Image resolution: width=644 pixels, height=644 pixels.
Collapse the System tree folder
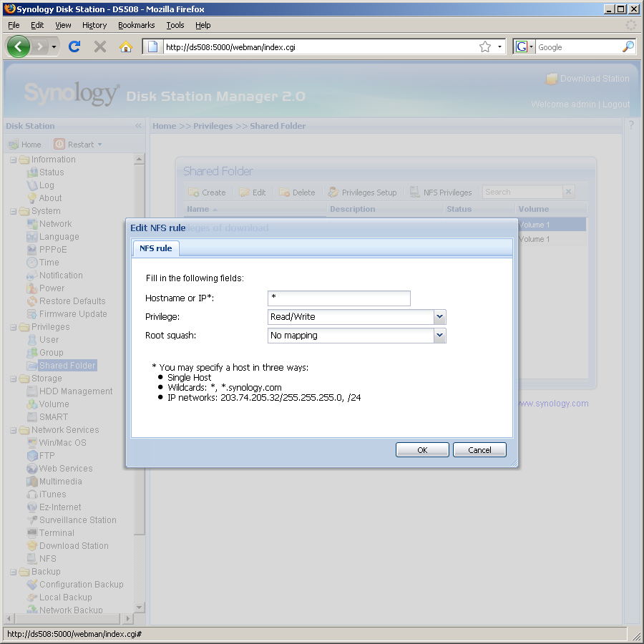pyautogui.click(x=13, y=211)
